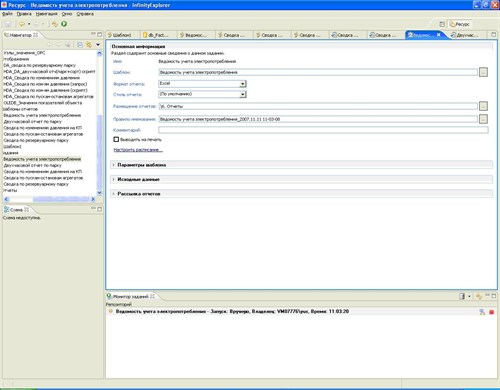Stop the running job with red square
Viewport: 500px width, 390px height.
coord(491,312)
